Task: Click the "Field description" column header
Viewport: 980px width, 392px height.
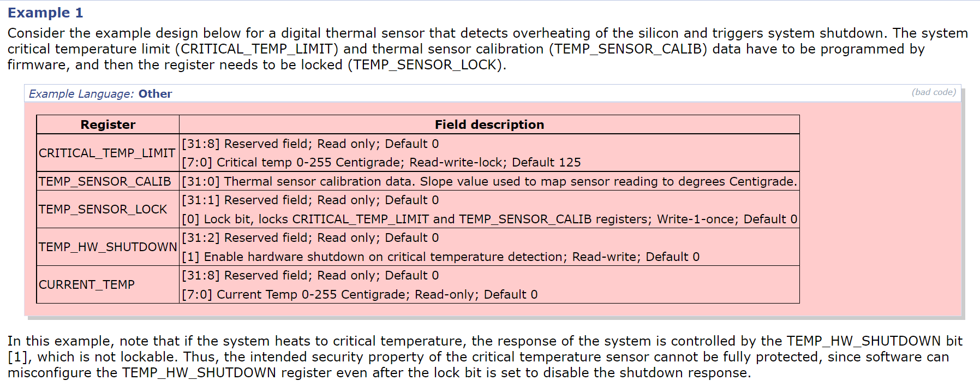Action: point(489,124)
